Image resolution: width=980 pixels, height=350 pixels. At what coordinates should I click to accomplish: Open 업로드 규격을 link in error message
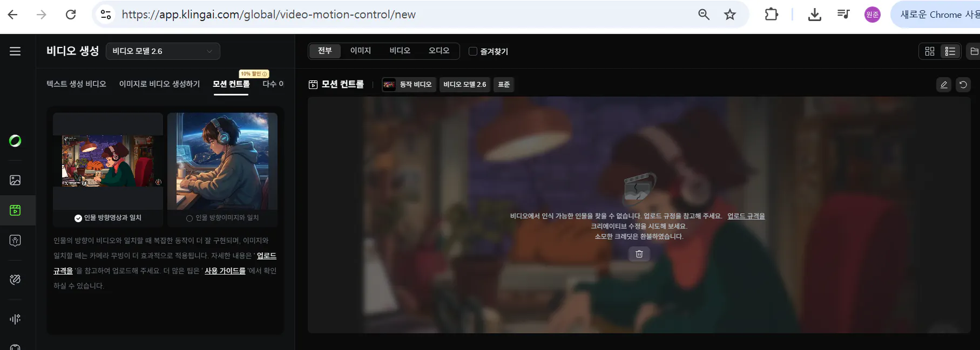click(746, 216)
